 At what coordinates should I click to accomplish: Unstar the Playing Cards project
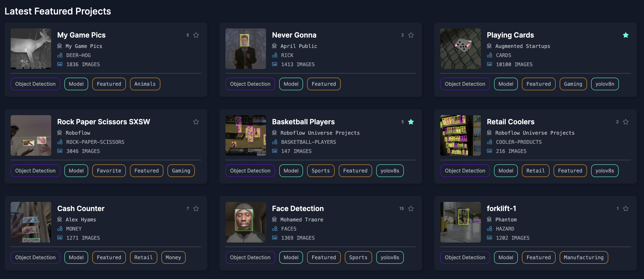626,35
